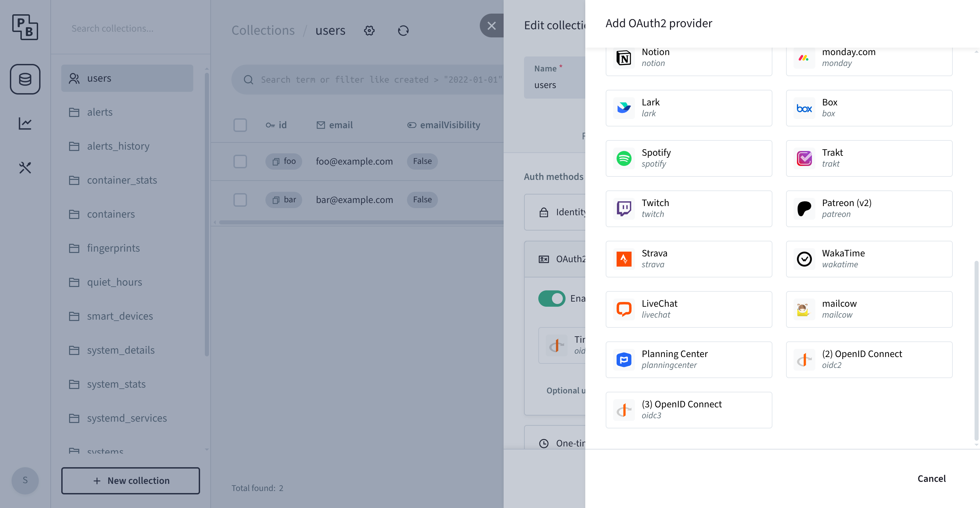Viewport: 980px width, 508px height.
Task: Check the foo record row checkbox
Action: tap(240, 161)
